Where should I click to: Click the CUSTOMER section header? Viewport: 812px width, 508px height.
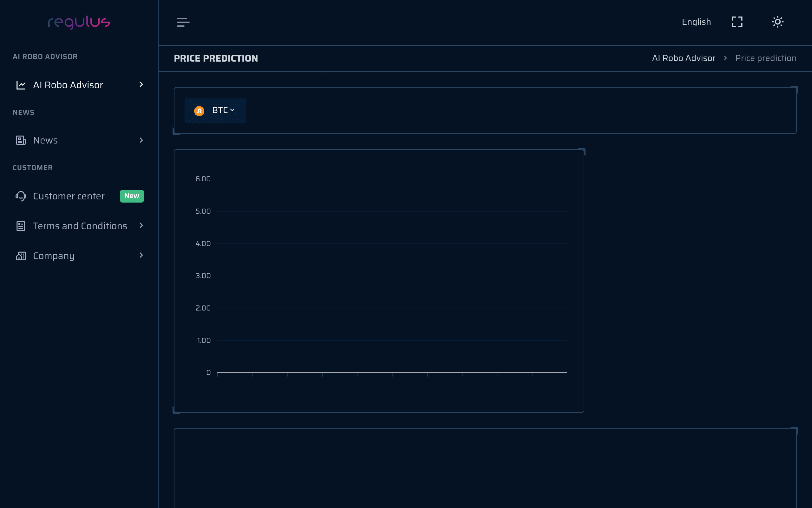tap(33, 168)
